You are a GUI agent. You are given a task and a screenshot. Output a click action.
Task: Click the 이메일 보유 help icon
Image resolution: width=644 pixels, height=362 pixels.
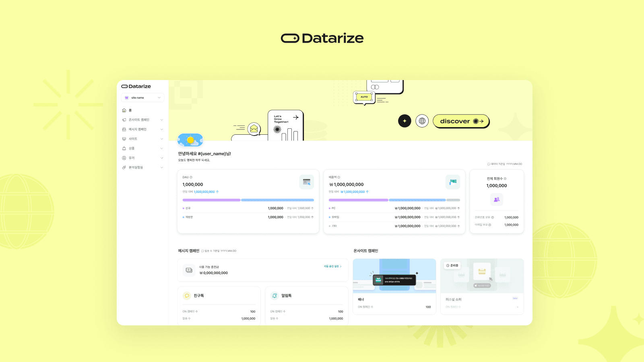pyautogui.click(x=490, y=225)
